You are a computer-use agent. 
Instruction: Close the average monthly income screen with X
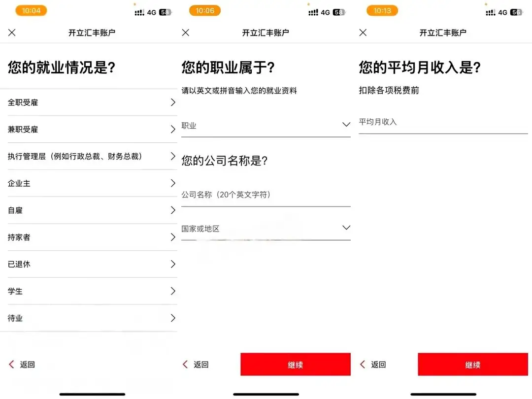pyautogui.click(x=363, y=33)
